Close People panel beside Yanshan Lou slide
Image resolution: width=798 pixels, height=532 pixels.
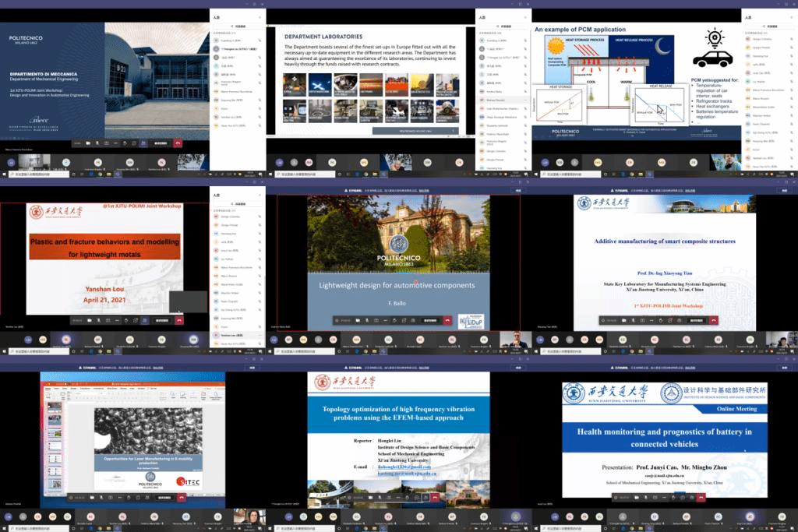(259, 194)
